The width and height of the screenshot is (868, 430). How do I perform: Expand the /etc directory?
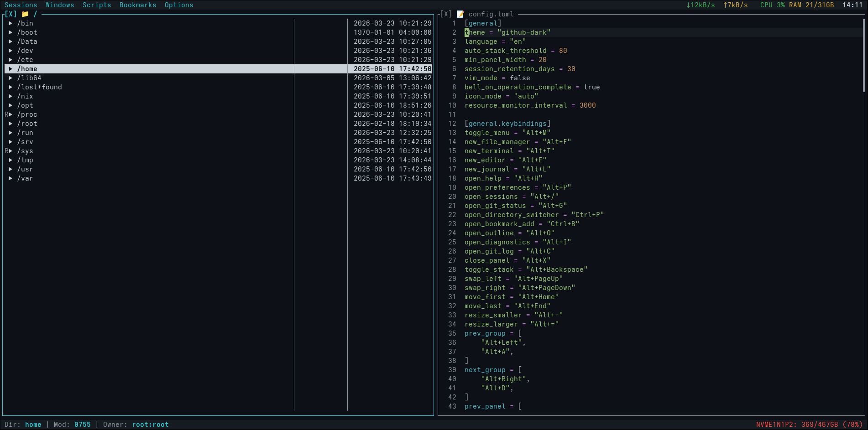(x=11, y=60)
